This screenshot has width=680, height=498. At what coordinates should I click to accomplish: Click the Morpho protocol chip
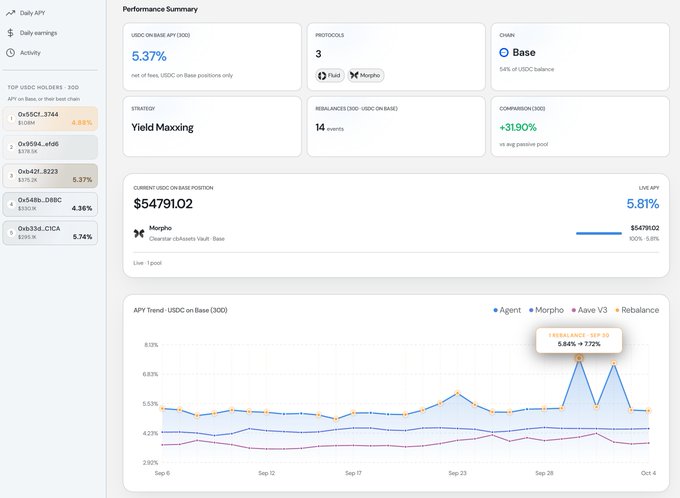(366, 75)
